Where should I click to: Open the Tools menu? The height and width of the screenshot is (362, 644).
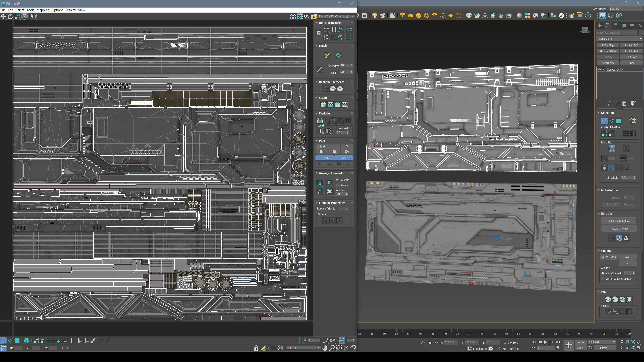tap(30, 10)
